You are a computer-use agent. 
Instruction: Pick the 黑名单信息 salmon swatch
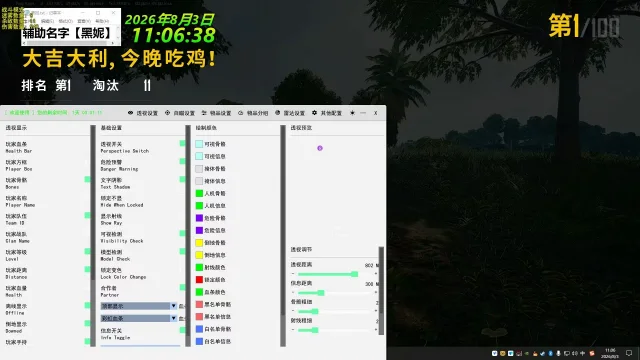pyautogui.click(x=199, y=316)
